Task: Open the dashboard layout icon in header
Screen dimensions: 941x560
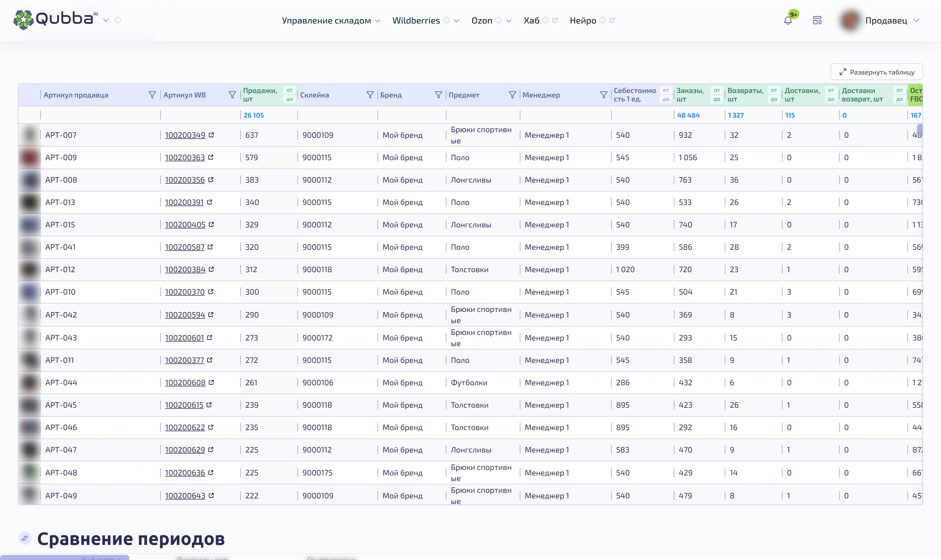Action: pyautogui.click(x=817, y=20)
